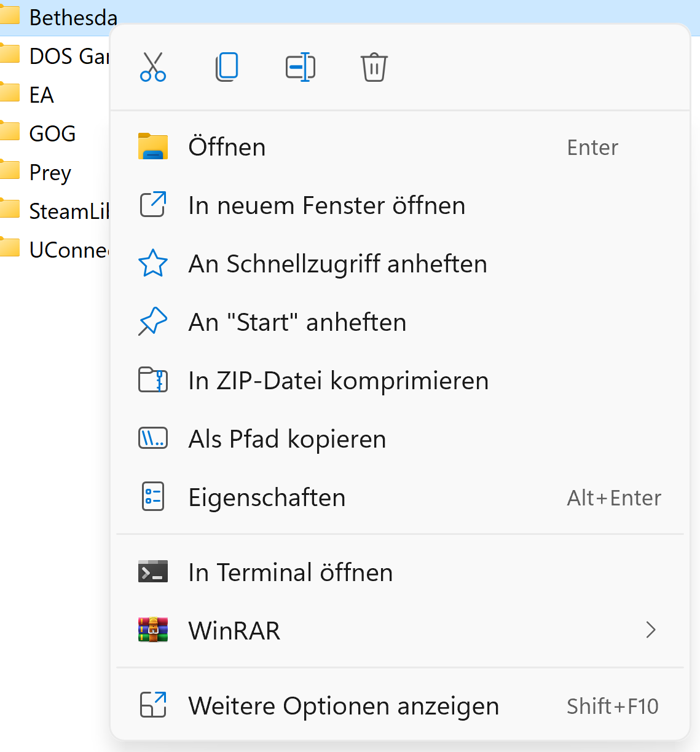Screen dimensions: 700x752
Task: Select Öffnen from the context menu
Action: point(227,148)
